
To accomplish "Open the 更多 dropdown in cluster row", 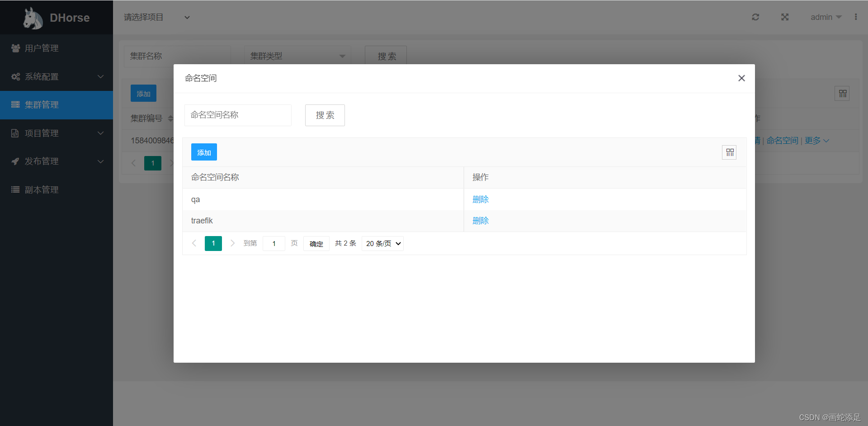I will click(817, 141).
